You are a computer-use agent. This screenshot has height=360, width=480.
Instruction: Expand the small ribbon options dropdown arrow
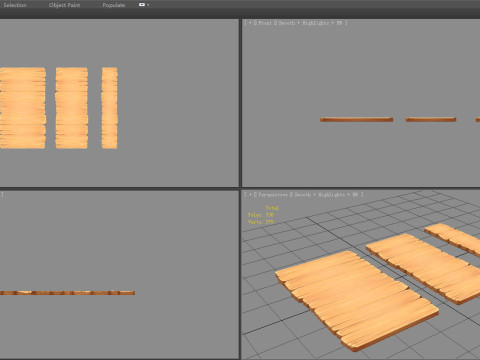pos(148,5)
